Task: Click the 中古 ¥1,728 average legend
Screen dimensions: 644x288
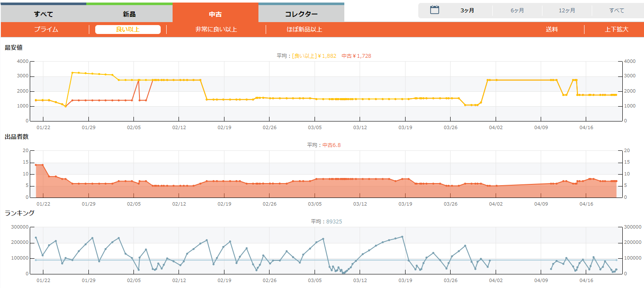Action: click(x=357, y=56)
